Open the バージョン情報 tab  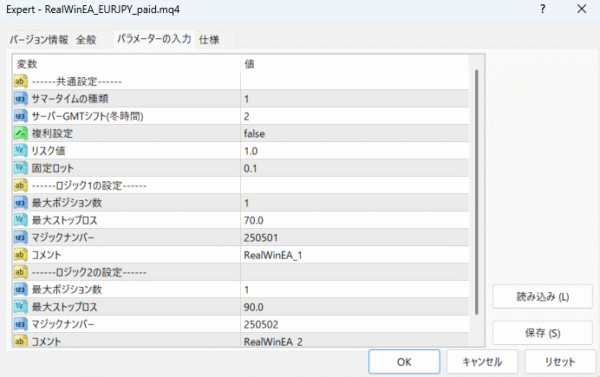(x=39, y=39)
